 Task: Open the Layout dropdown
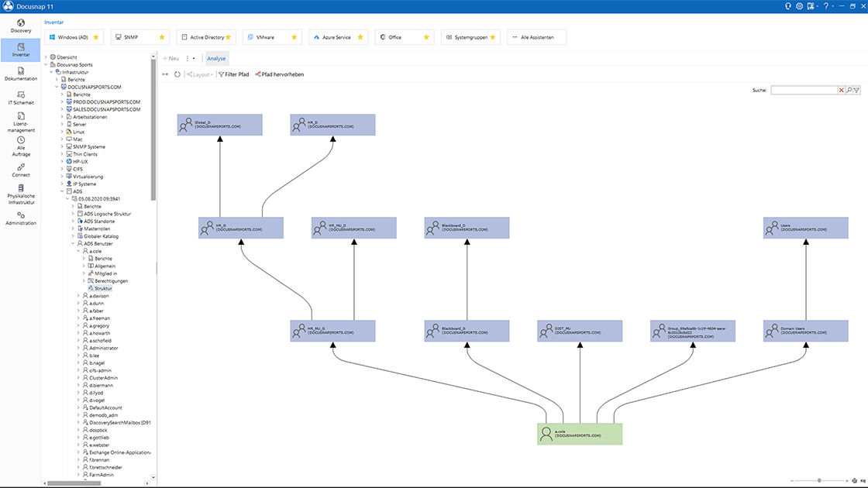click(200, 74)
